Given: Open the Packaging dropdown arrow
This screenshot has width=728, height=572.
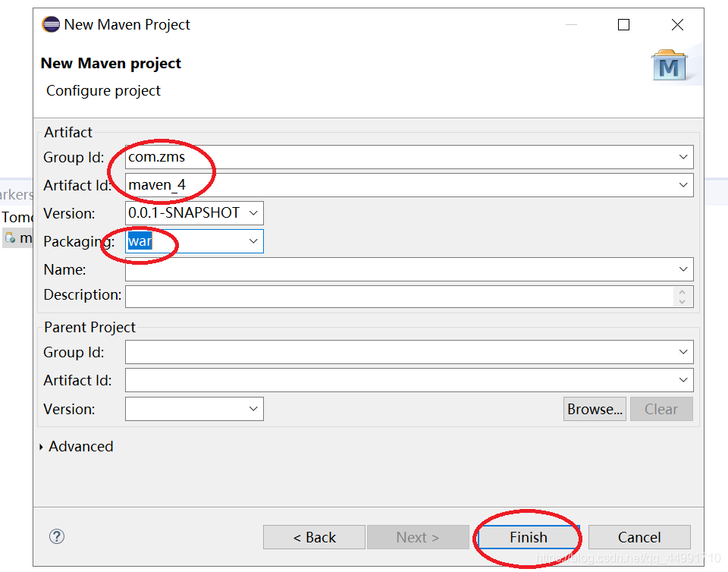Looking at the screenshot, I should [253, 241].
